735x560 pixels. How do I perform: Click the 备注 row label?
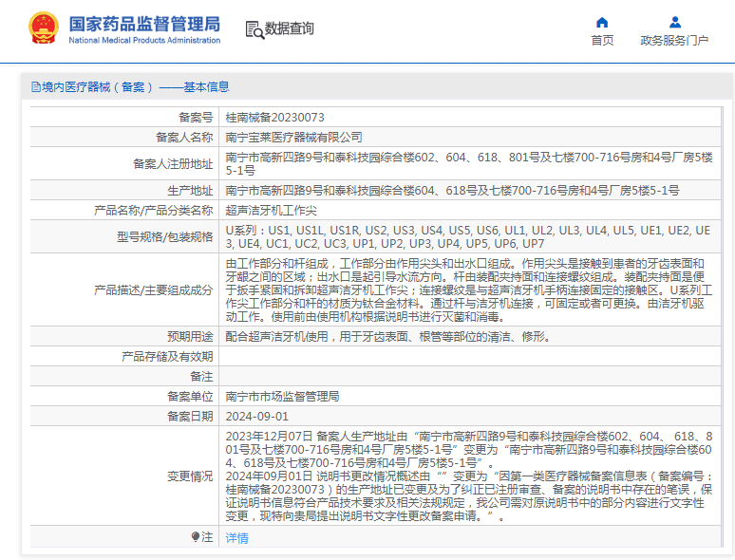point(201,376)
